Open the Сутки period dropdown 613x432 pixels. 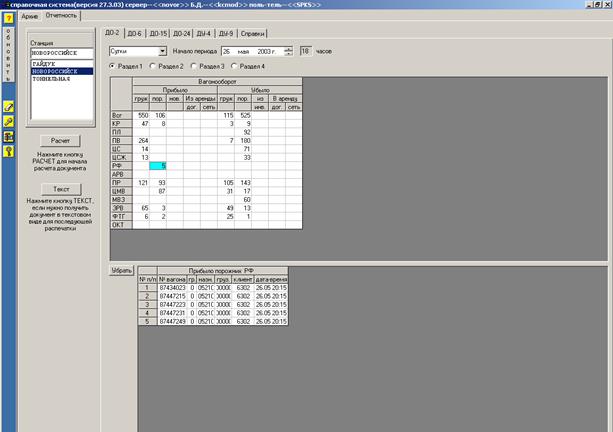(x=163, y=51)
